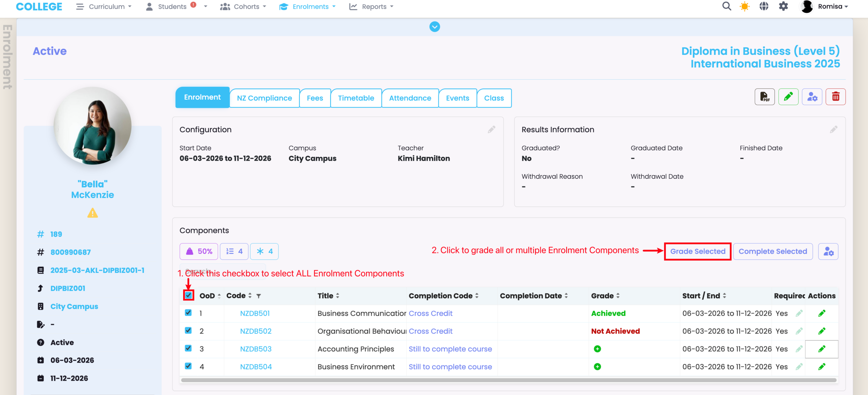Click the Grade Selected button
868x395 pixels.
(x=697, y=252)
